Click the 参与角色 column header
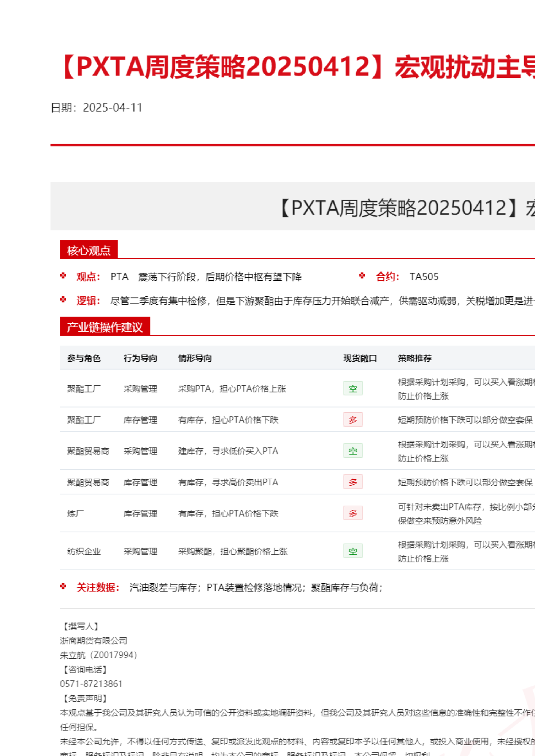The height and width of the screenshot is (756, 535). (x=84, y=358)
